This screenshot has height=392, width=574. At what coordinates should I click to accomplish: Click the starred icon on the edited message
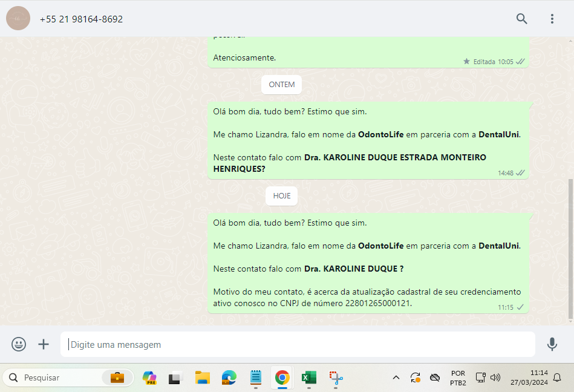tap(466, 61)
